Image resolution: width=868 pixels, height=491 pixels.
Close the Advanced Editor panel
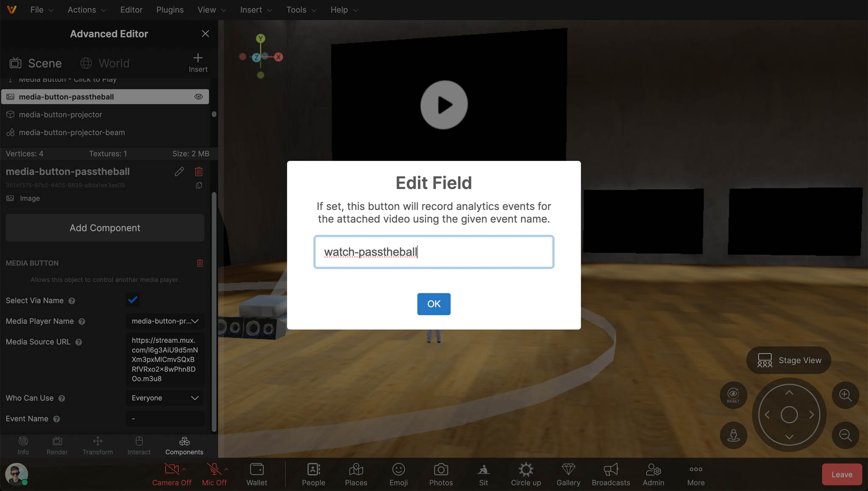(x=205, y=33)
